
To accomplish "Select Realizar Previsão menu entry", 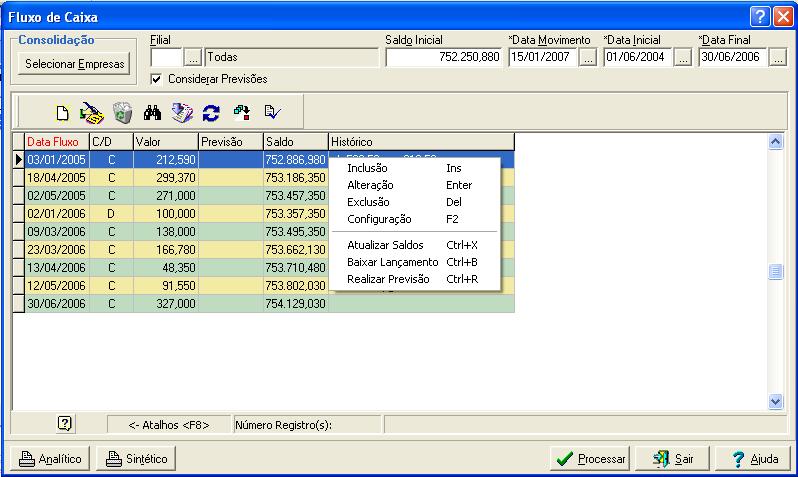I will (x=415, y=279).
